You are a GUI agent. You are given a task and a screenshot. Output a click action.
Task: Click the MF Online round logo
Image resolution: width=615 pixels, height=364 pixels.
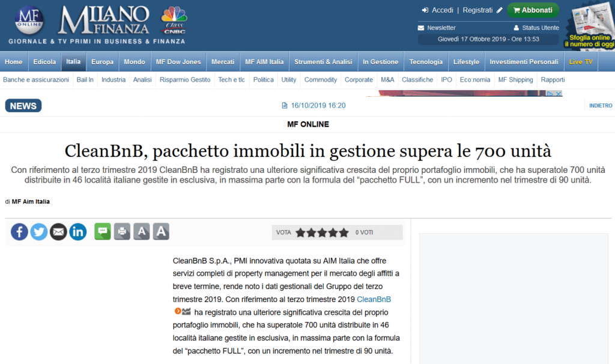pos(29,20)
